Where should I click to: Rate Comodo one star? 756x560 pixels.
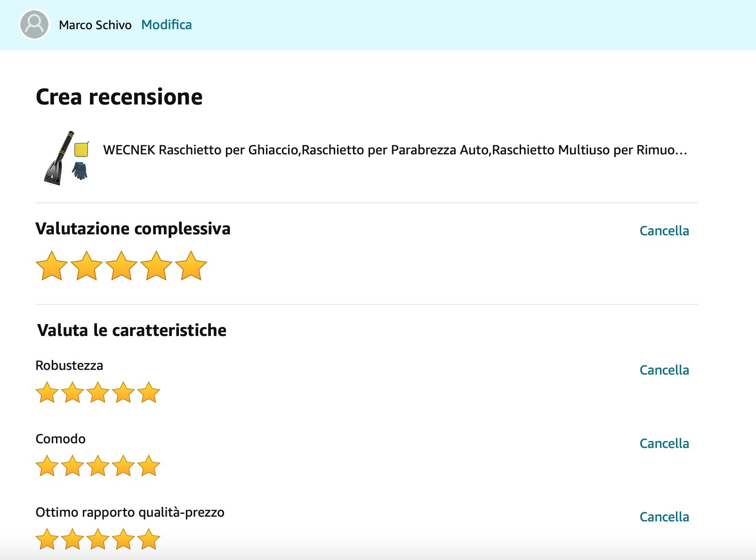click(47, 466)
